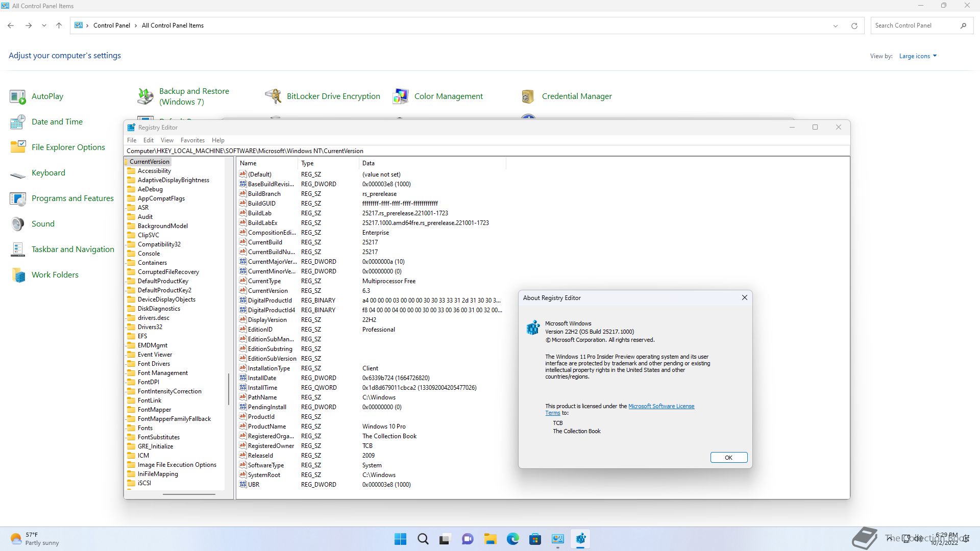Select the ProductName registry value
The image size is (980, 551).
[267, 427]
